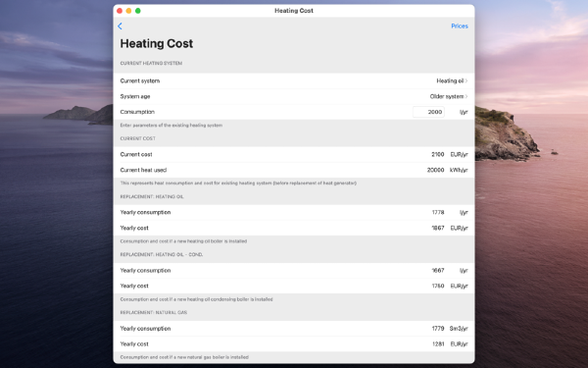
Task: Click the Sm3/yr unit label
Action: pyautogui.click(x=459, y=329)
